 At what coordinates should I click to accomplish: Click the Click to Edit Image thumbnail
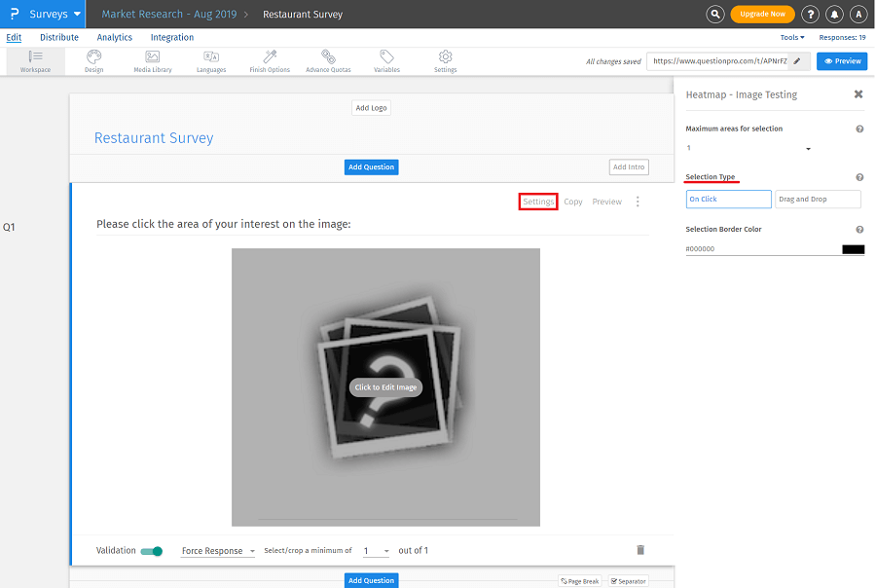coord(385,387)
